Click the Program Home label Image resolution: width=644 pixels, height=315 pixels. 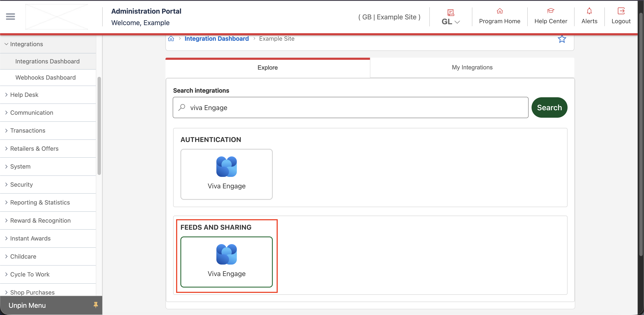click(499, 21)
